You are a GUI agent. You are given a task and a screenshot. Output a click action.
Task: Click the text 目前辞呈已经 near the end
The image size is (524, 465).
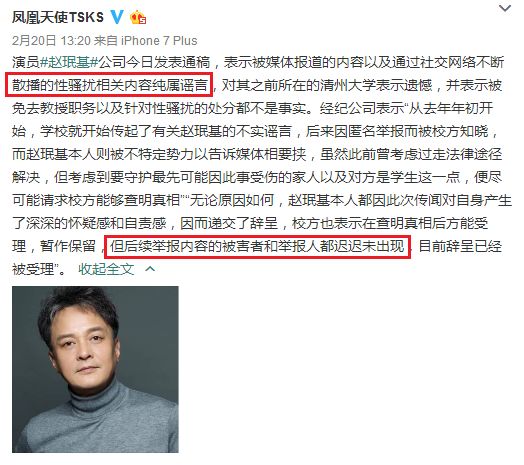pyautogui.click(x=460, y=246)
